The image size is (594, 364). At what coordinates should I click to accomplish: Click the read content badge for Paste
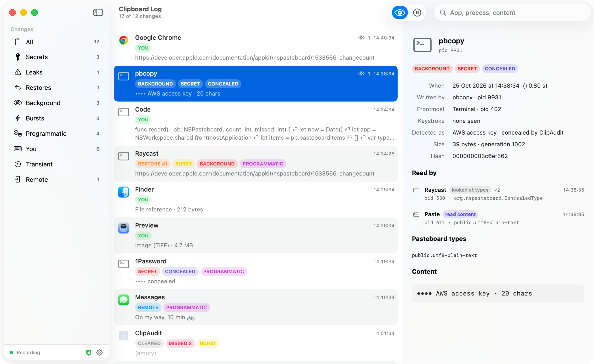tap(460, 214)
